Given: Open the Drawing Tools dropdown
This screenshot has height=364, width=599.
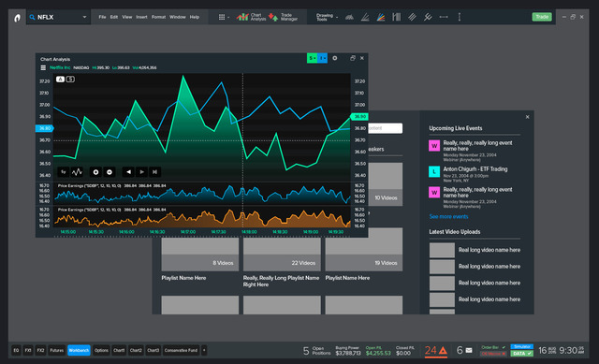Looking at the screenshot, I should click(327, 17).
